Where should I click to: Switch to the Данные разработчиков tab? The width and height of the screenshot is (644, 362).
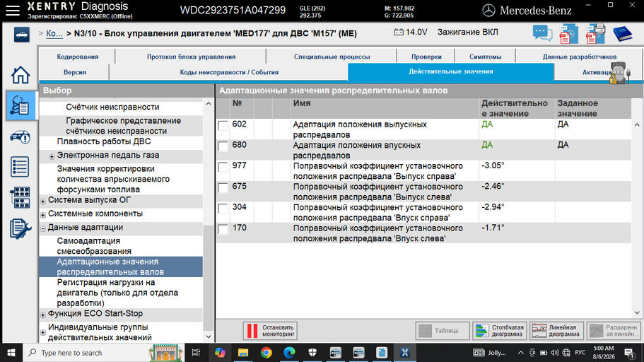(x=579, y=57)
